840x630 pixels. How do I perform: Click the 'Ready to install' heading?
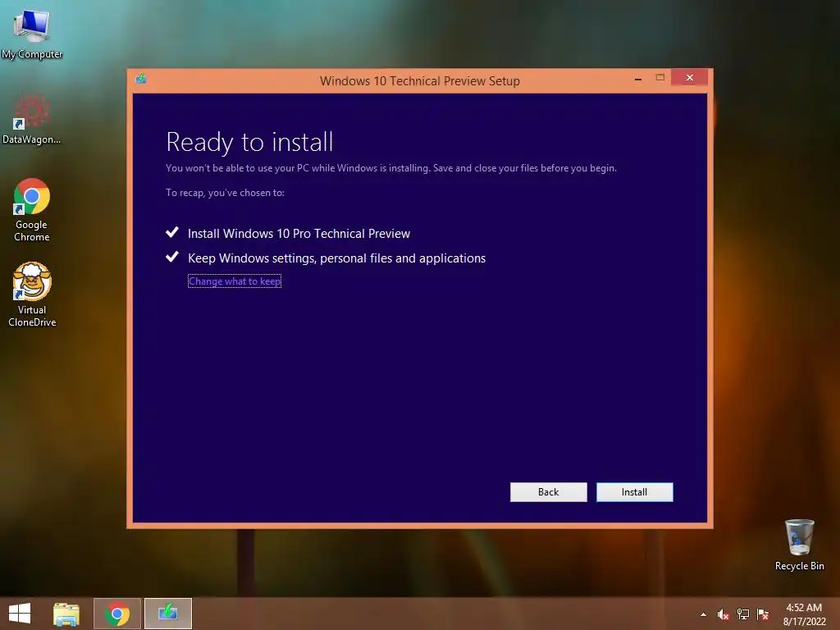pyautogui.click(x=249, y=142)
